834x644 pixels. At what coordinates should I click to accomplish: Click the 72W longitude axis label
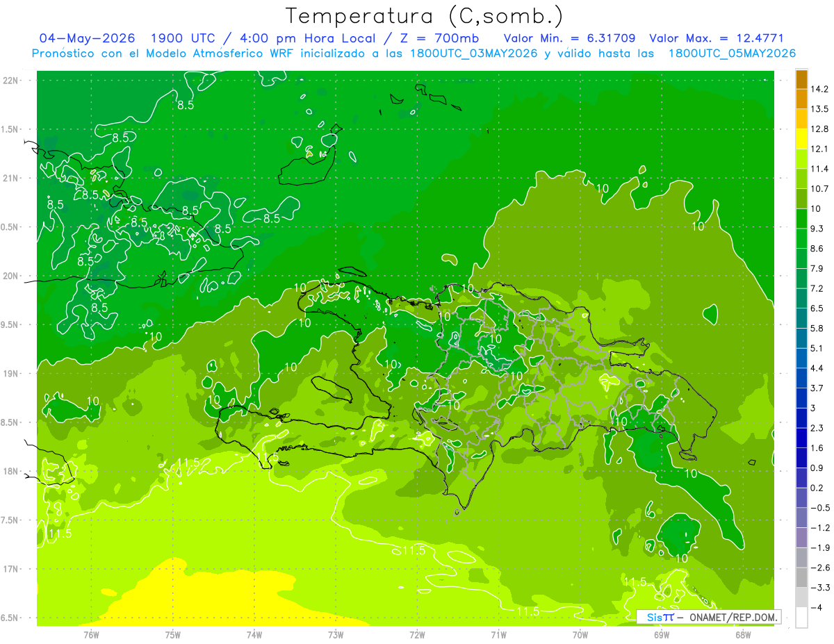click(x=418, y=634)
